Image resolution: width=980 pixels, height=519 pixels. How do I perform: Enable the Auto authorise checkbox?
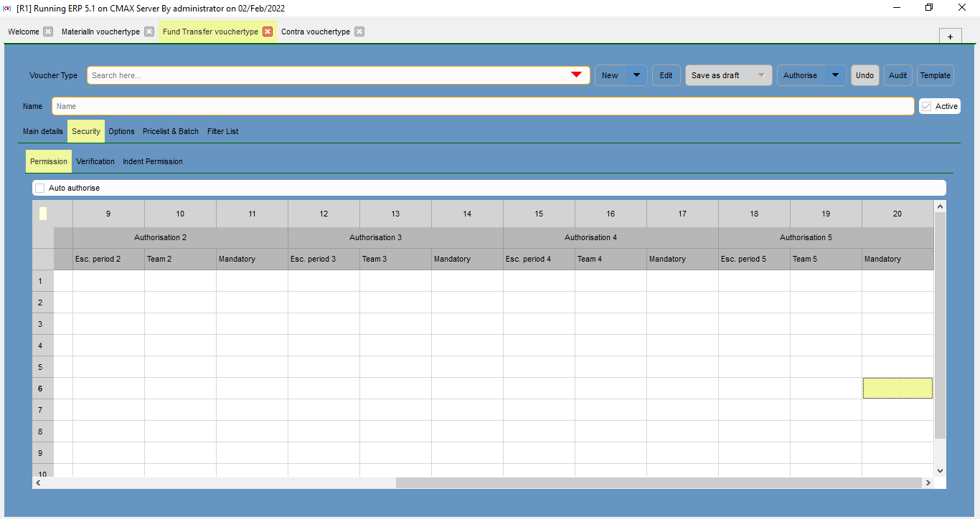point(40,188)
